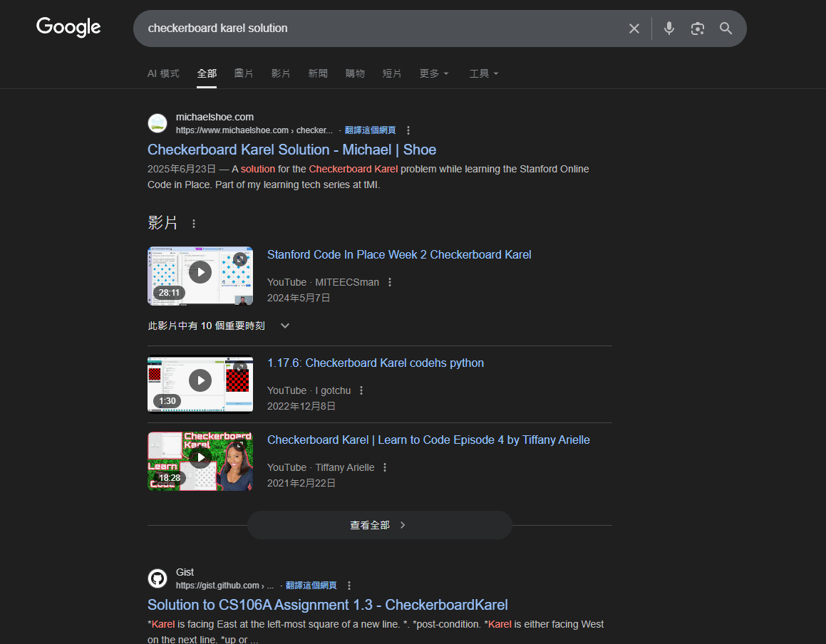Screen dimensions: 826x644
Task: Open options menu for MITEECSman video
Action: tap(390, 282)
